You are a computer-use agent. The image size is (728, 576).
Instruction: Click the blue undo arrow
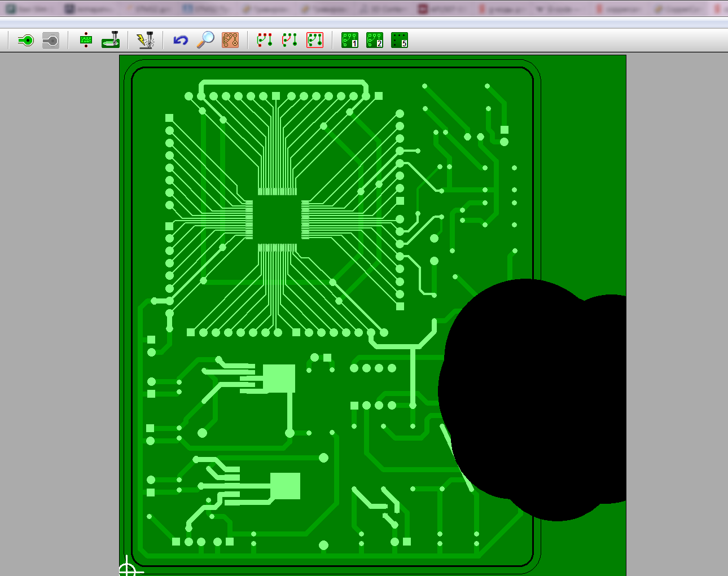click(x=181, y=40)
